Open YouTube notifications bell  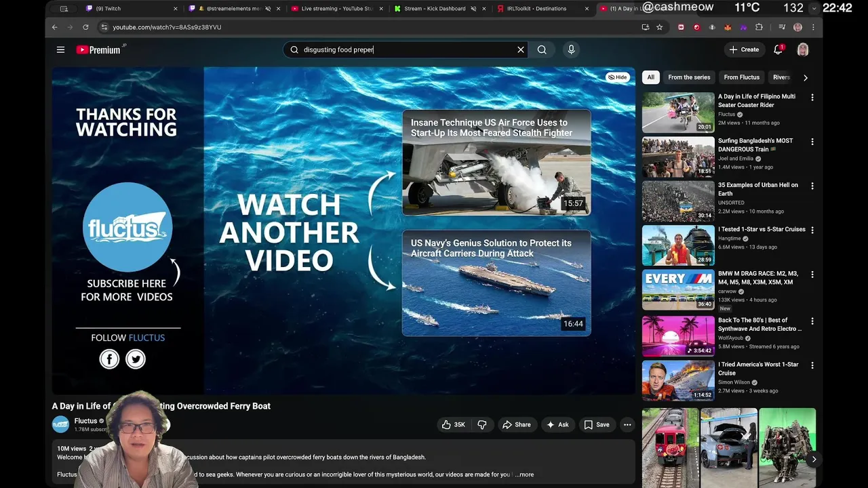pyautogui.click(x=778, y=49)
